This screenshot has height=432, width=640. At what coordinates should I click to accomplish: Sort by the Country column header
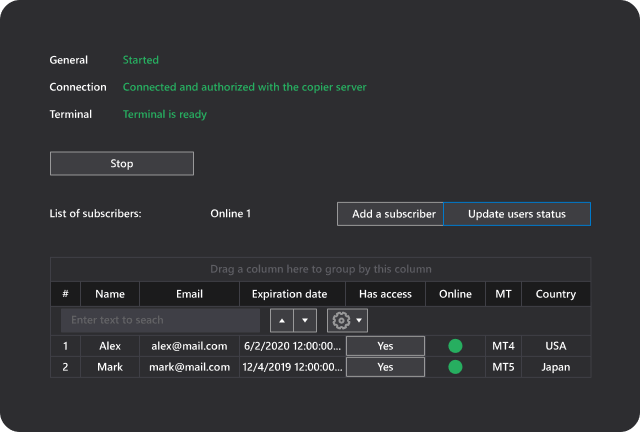(556, 294)
